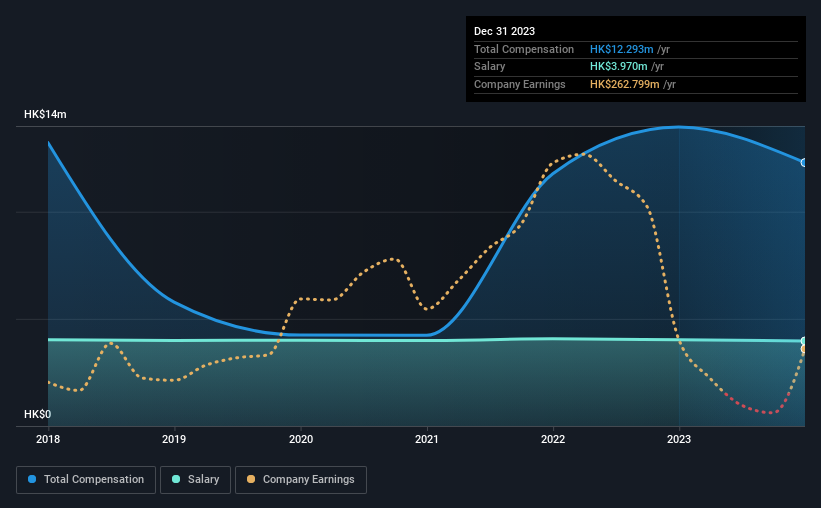Click the orange Company Earnings legend dot
The height and width of the screenshot is (508, 821).
tap(251, 479)
